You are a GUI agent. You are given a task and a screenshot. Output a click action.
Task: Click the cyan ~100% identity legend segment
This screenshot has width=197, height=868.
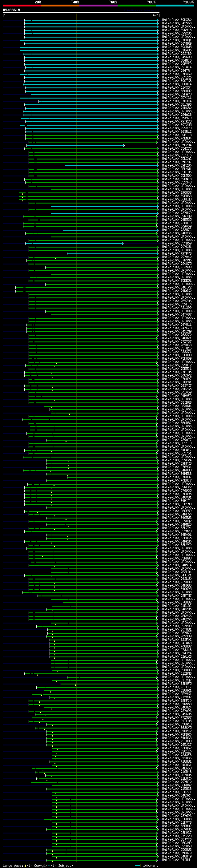[175, 6]
